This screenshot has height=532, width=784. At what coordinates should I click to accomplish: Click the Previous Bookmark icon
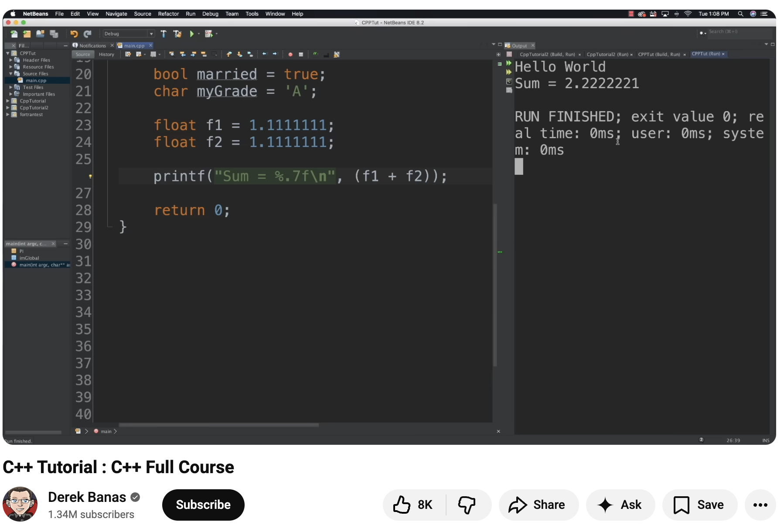[x=229, y=55]
